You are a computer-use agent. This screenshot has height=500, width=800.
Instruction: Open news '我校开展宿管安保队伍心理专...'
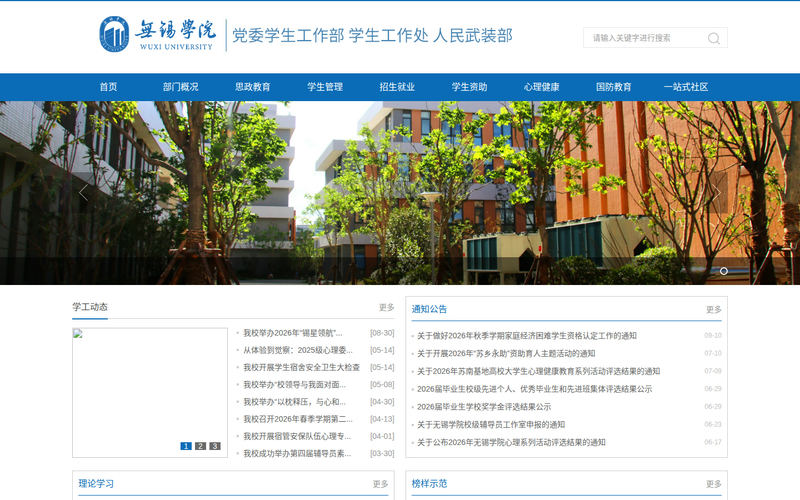pyautogui.click(x=297, y=436)
